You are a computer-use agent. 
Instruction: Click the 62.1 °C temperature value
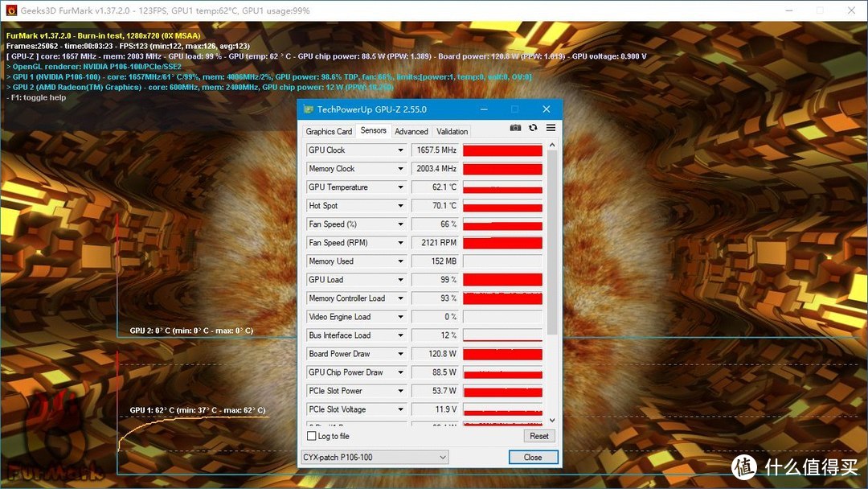[436, 187]
